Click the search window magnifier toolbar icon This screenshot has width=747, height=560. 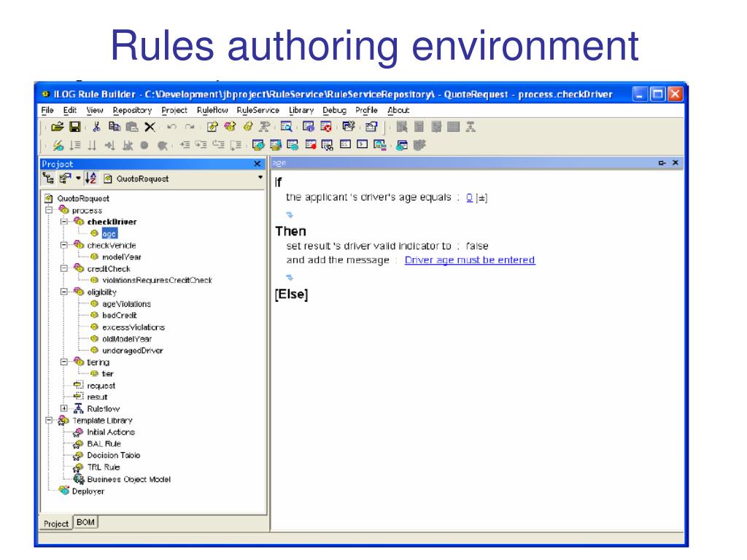(286, 127)
